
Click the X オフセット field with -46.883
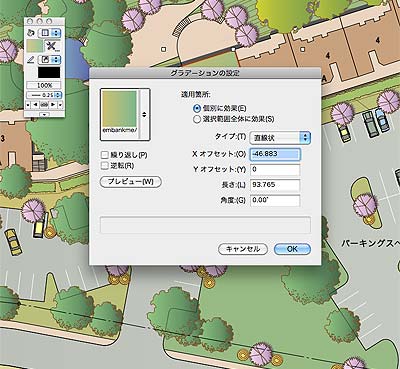pos(275,154)
